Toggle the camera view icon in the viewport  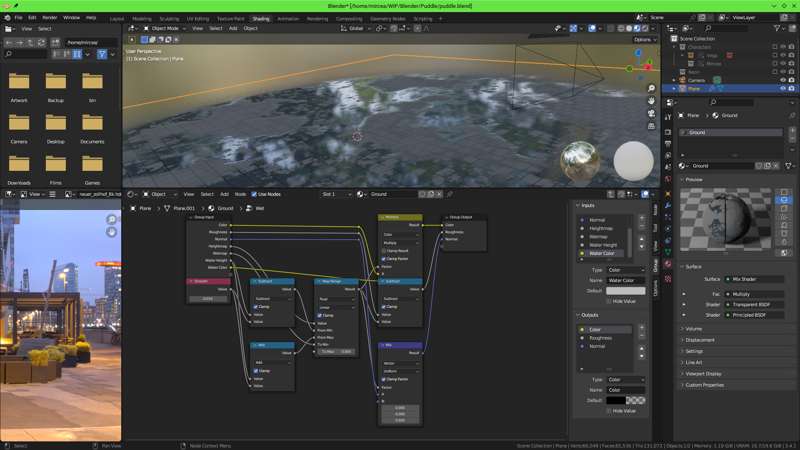[652, 115]
